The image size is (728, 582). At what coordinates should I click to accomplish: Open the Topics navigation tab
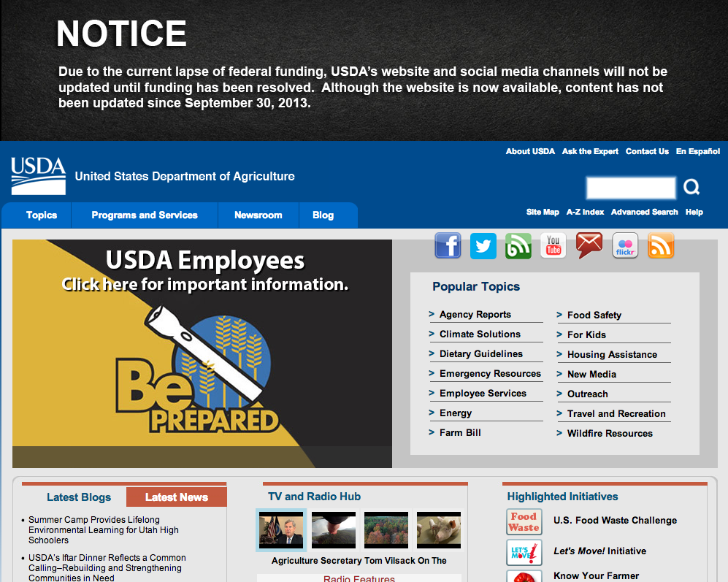click(x=42, y=215)
